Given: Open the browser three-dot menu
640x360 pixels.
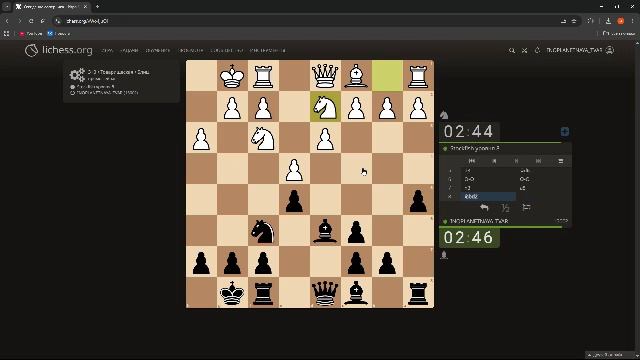Looking at the screenshot, I should pyautogui.click(x=633, y=21).
